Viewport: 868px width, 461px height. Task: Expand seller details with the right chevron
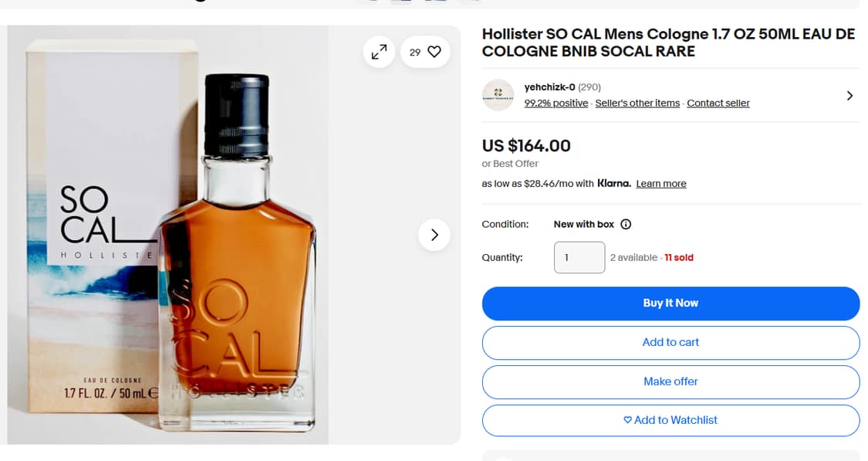point(849,96)
